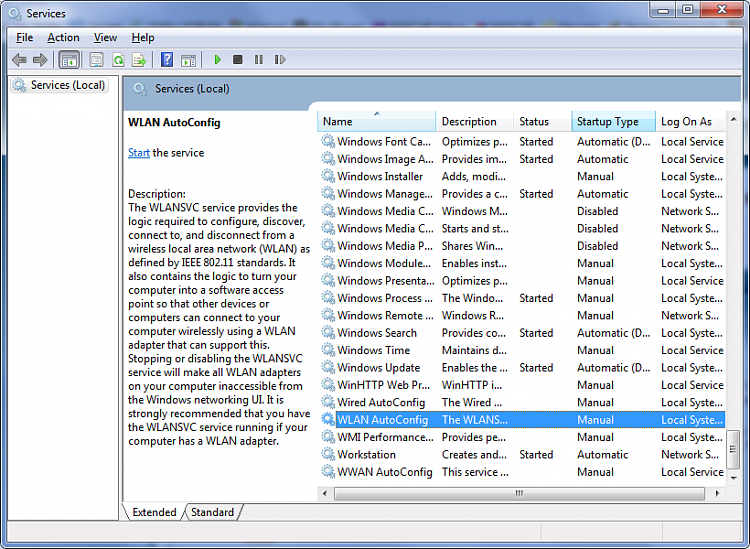The width and height of the screenshot is (750, 549).
Task: Click the Export List toolbar icon
Action: pyautogui.click(x=139, y=60)
